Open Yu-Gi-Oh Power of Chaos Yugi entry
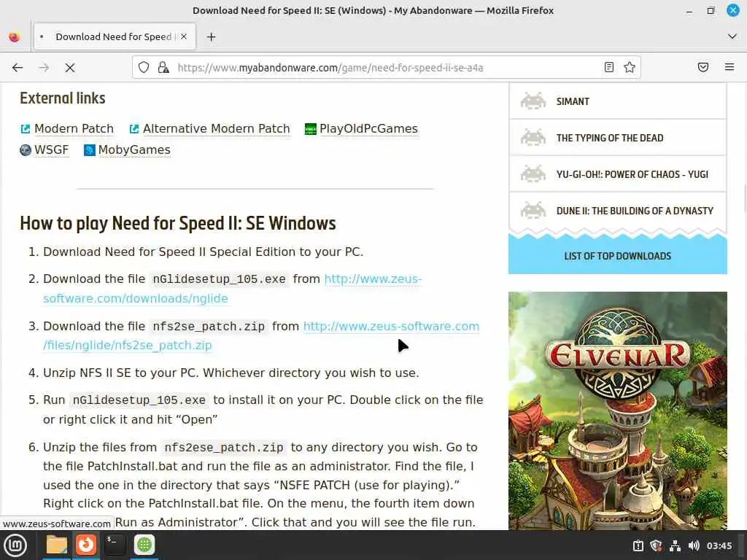This screenshot has height=560, width=747. coord(617,174)
